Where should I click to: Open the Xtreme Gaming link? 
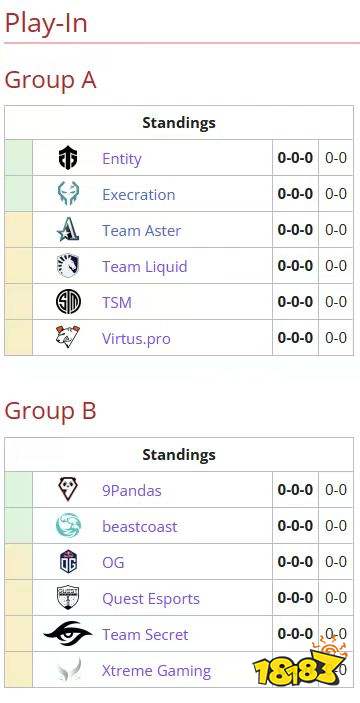coord(156,671)
